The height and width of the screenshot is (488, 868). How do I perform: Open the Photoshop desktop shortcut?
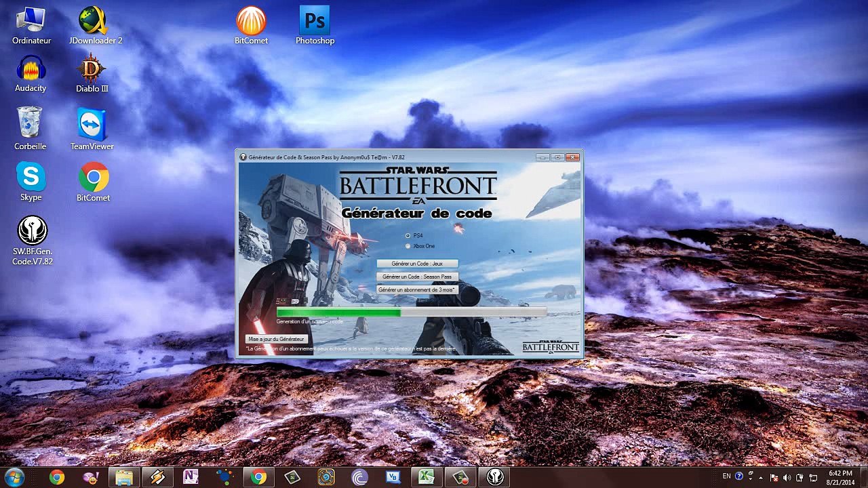(x=315, y=26)
